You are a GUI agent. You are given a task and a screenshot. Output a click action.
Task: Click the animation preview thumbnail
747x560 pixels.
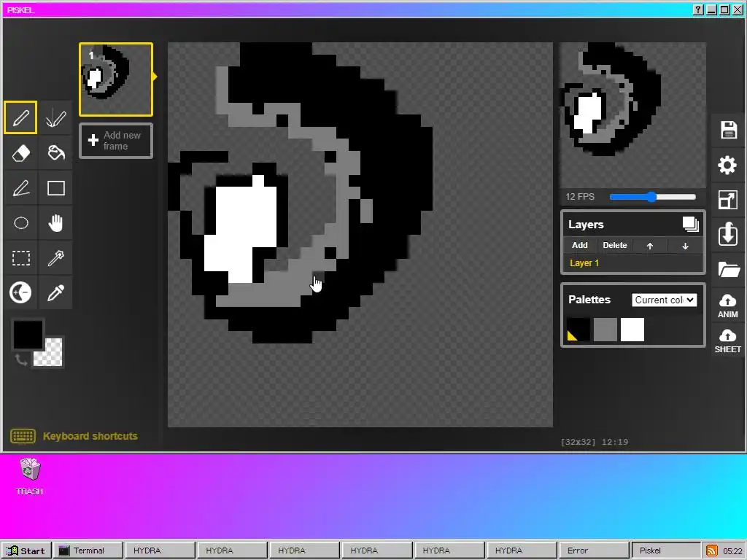632,115
